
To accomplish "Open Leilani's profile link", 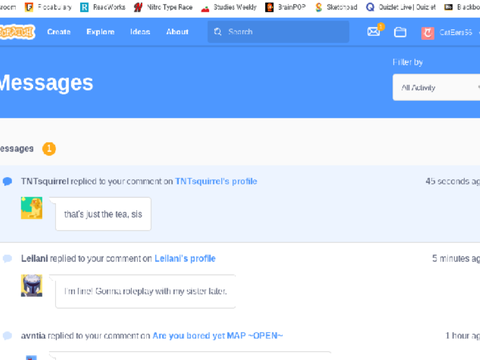I will 185,259.
